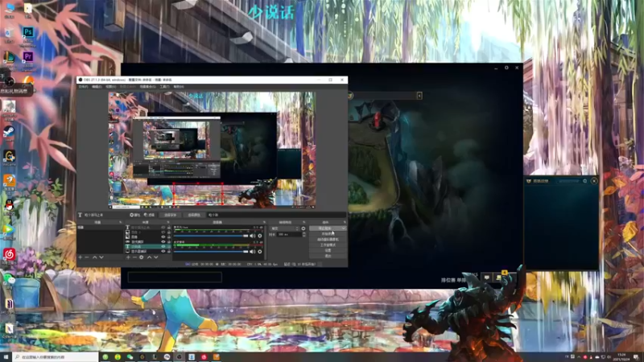Toggle visibility of the selected text source
Viewport: 644px width, 362px height.
[x=163, y=246]
